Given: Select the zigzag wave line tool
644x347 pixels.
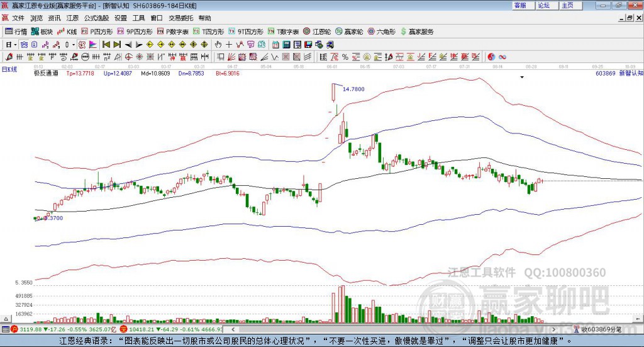Looking at the screenshot, I should coord(274,57).
